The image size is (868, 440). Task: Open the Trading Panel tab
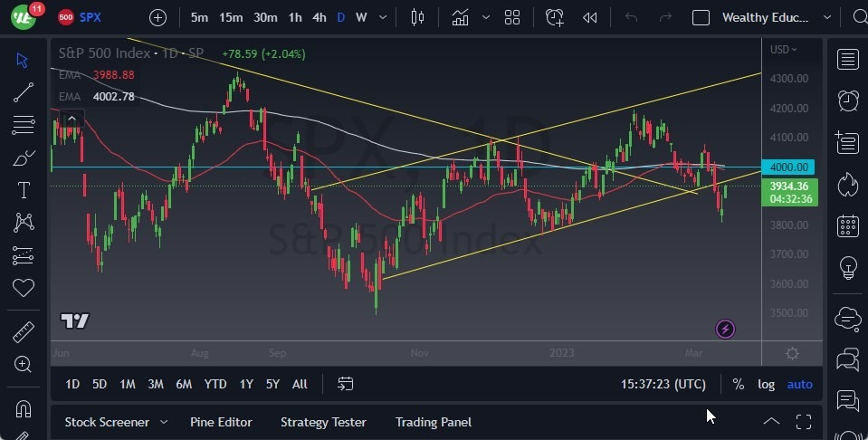click(x=434, y=422)
